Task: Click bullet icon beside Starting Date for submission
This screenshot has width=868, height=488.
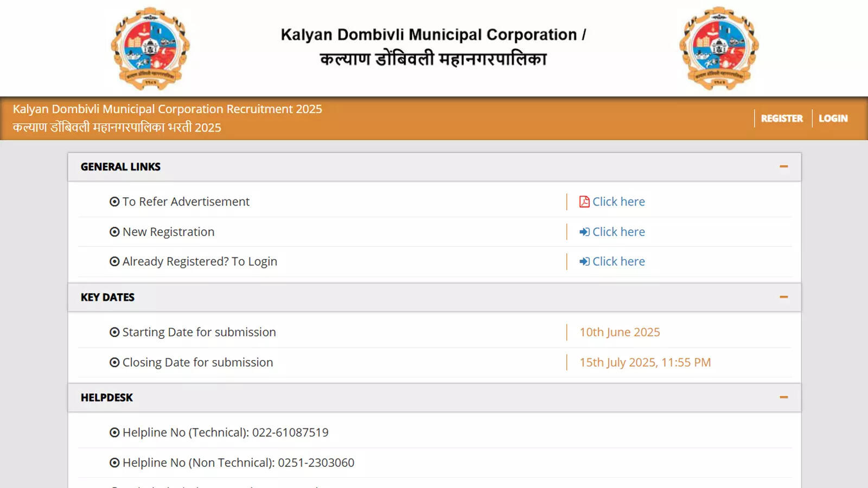Action: point(114,332)
